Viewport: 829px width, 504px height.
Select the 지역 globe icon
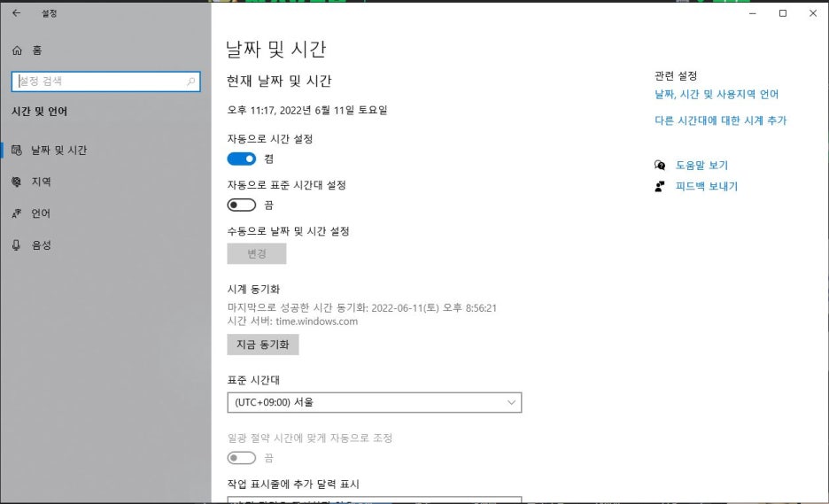click(x=17, y=182)
